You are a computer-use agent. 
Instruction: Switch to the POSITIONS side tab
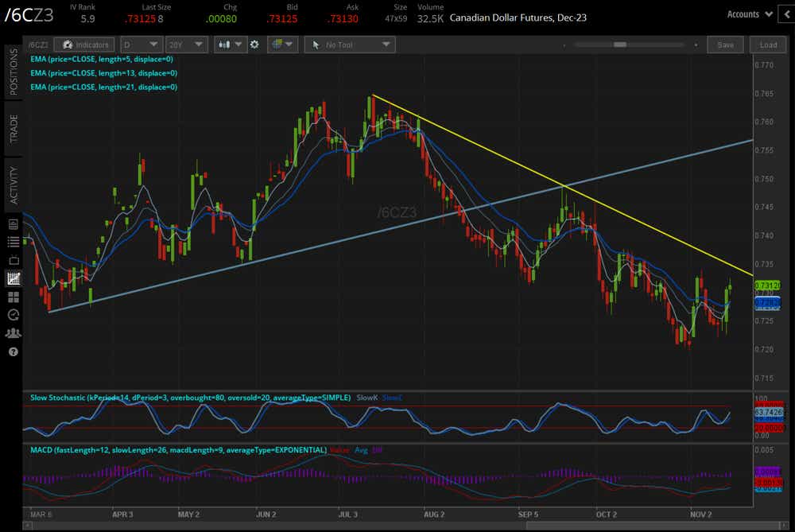coord(14,72)
